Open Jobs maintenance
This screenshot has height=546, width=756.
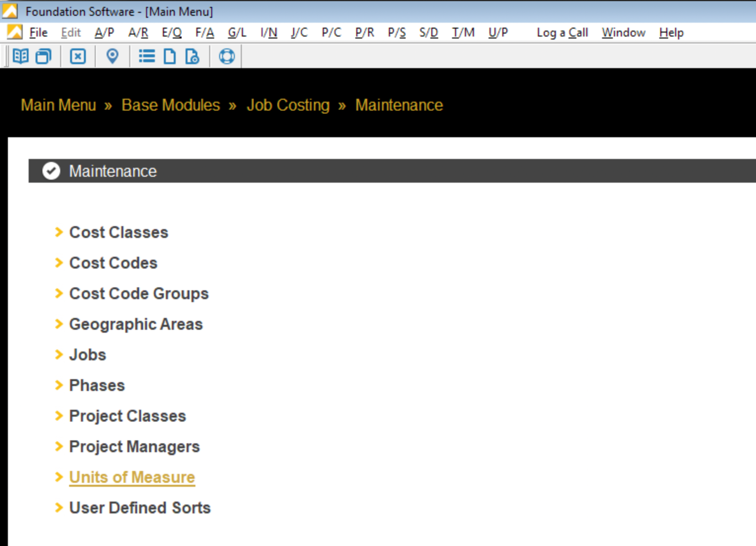click(88, 354)
